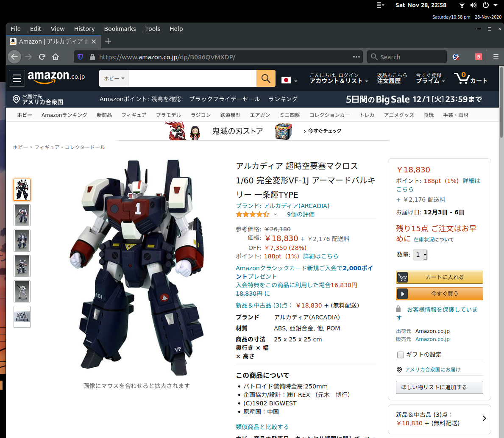Expand the rating breakdown chevron next to stars
The height and width of the screenshot is (438, 504).
tap(275, 214)
